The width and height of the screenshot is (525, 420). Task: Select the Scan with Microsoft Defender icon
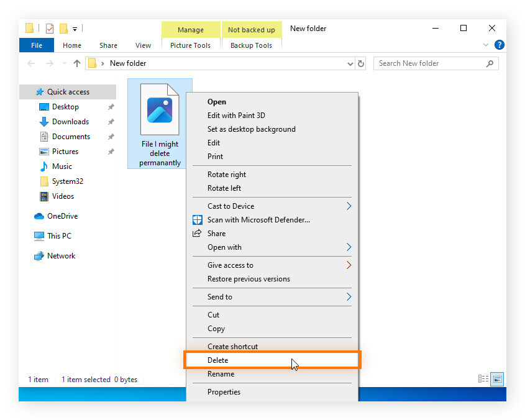(197, 220)
